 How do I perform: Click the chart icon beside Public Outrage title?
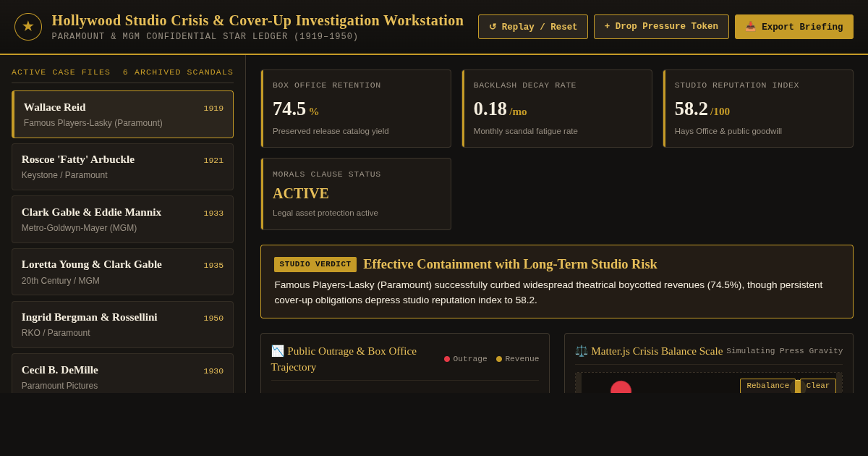[x=278, y=351]
